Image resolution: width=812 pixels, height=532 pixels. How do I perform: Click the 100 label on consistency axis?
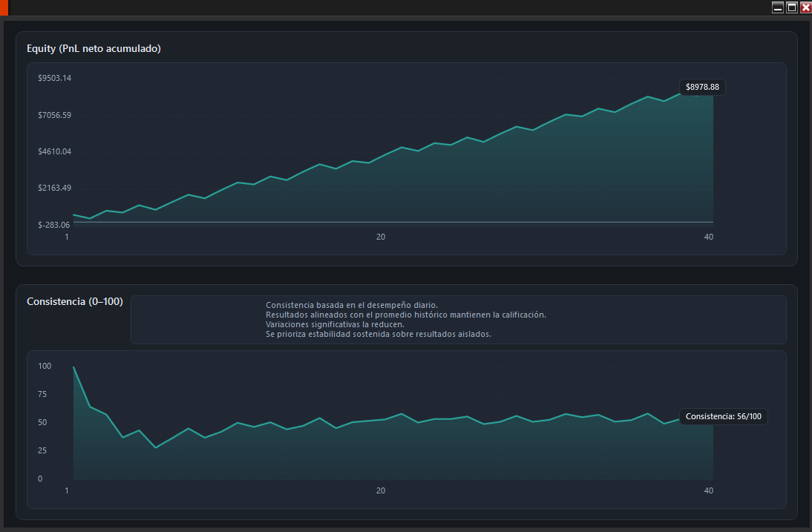[45, 366]
